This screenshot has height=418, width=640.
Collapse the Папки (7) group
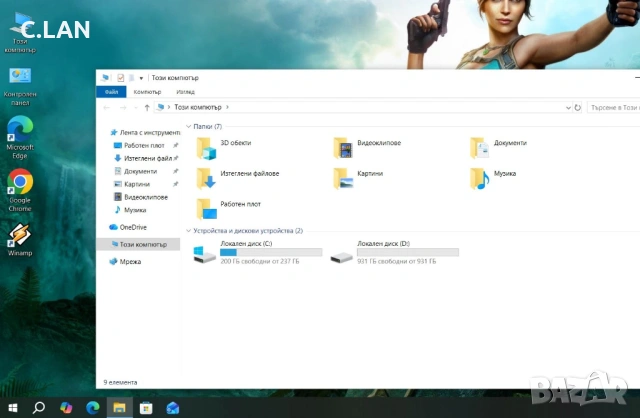tap(189, 127)
